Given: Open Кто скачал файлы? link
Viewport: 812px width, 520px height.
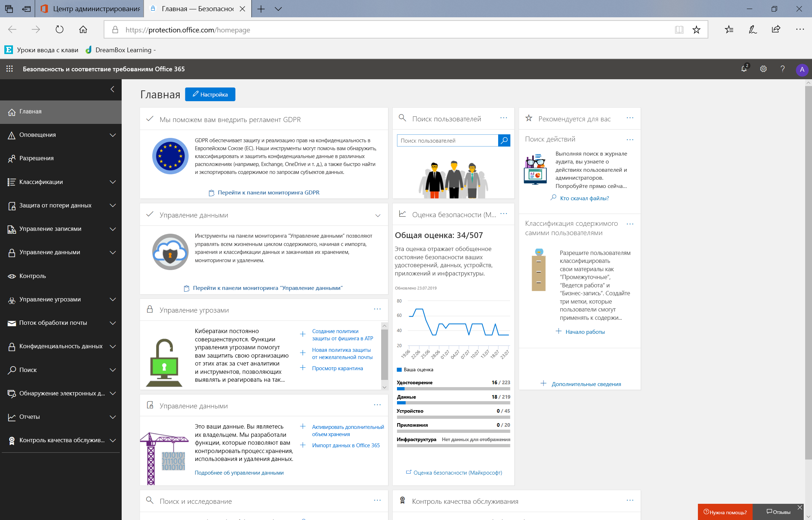Looking at the screenshot, I should 584,198.
